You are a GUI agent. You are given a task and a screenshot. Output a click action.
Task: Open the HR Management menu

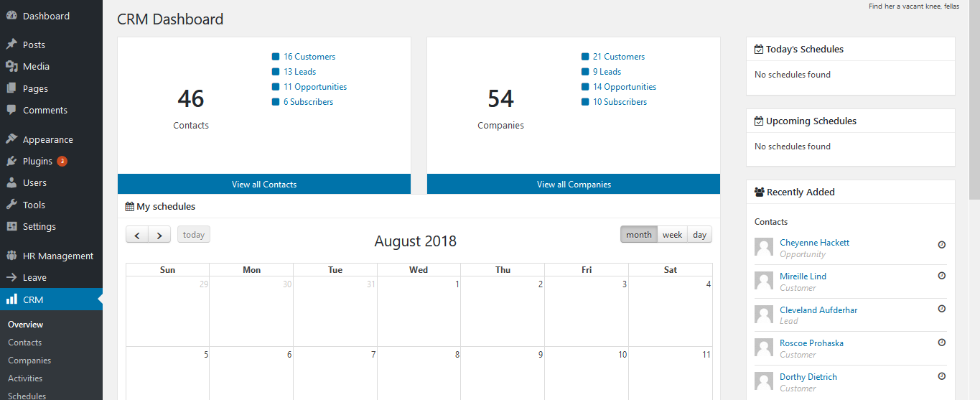51,256
